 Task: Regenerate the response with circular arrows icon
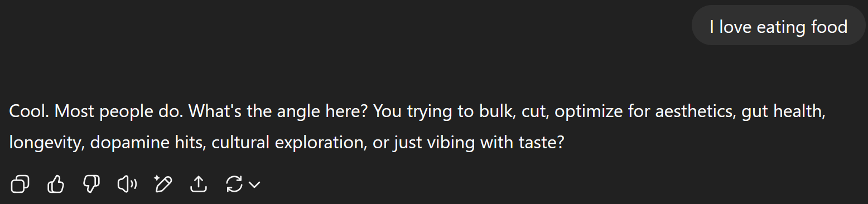click(234, 184)
